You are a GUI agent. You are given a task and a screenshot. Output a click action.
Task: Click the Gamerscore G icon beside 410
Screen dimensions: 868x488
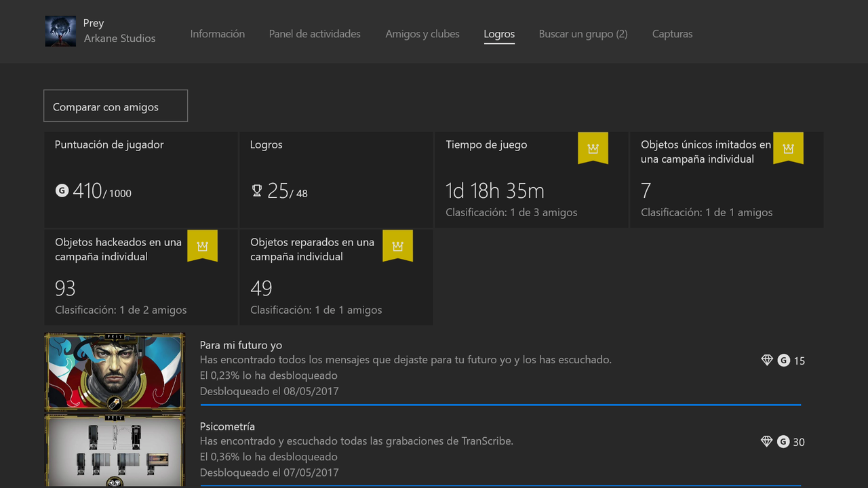[62, 191]
